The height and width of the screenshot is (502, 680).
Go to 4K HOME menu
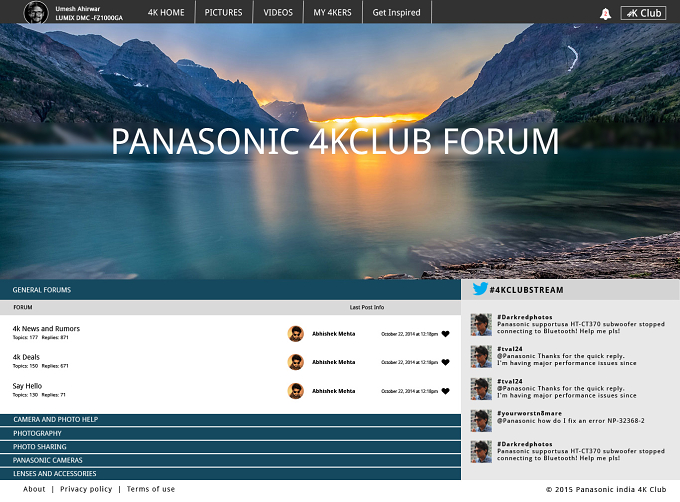pyautogui.click(x=166, y=13)
